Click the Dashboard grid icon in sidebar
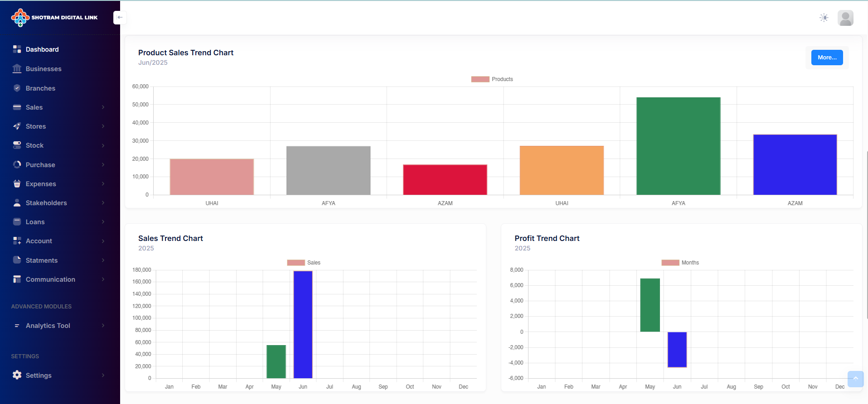This screenshot has width=868, height=404. click(x=17, y=49)
